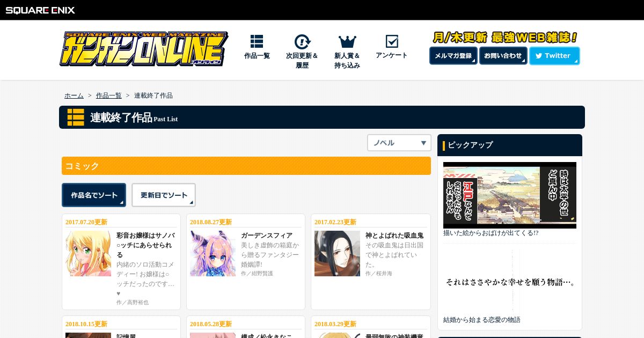The width and height of the screenshot is (644, 338).
Task: Click the 月/木更新 最強WEB雑誌 slogan
Action: [x=504, y=38]
